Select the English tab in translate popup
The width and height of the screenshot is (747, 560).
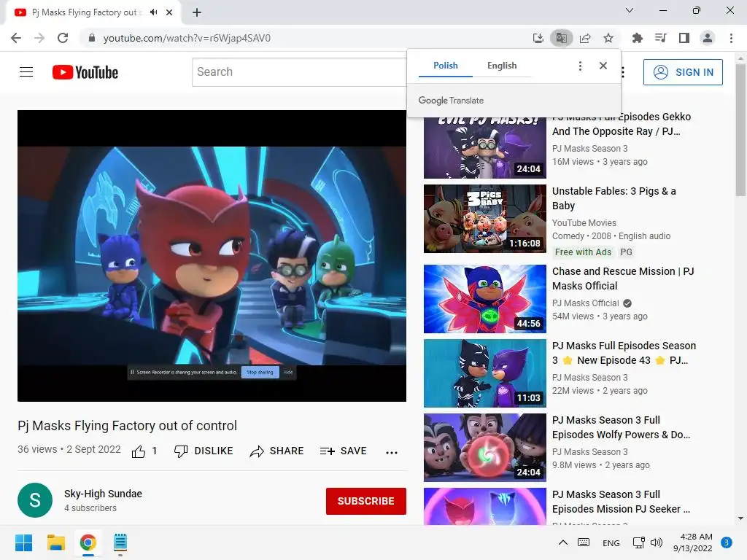pos(502,66)
